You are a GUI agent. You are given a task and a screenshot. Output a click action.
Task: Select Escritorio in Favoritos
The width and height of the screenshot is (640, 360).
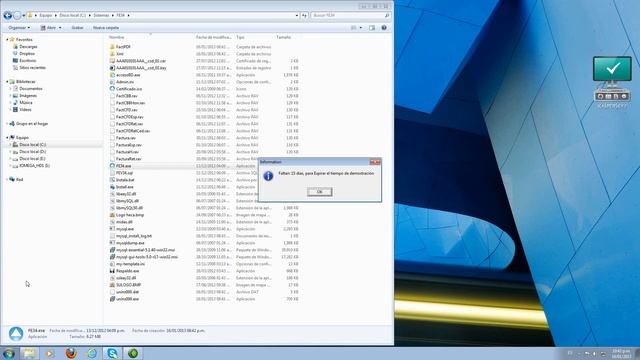[x=28, y=60]
